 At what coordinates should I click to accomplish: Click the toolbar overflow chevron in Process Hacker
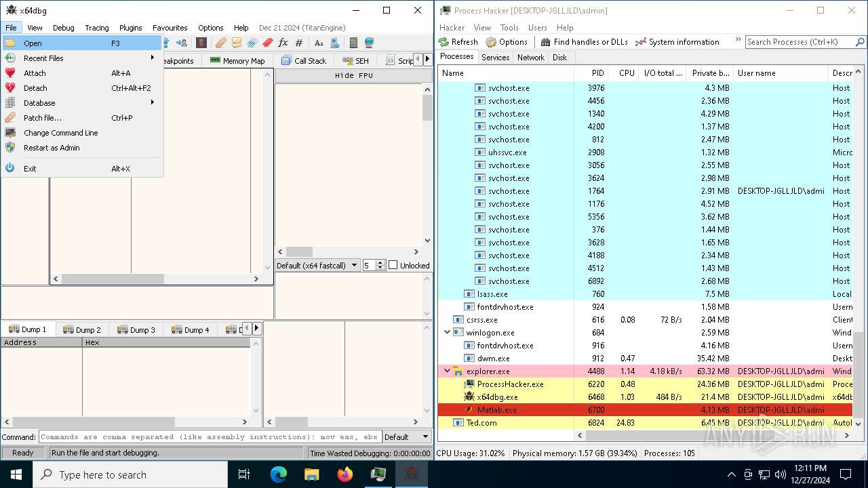tap(738, 41)
